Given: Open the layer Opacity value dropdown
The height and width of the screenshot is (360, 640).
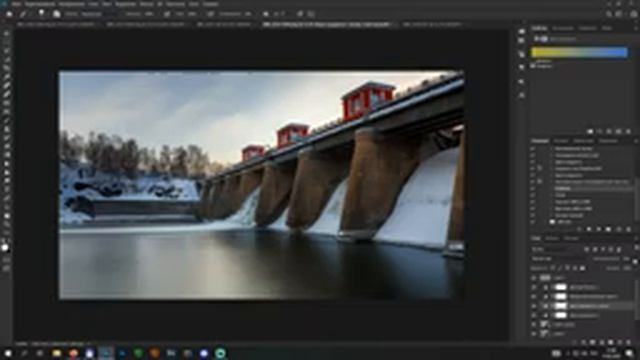Looking at the screenshot, I should [x=627, y=259].
